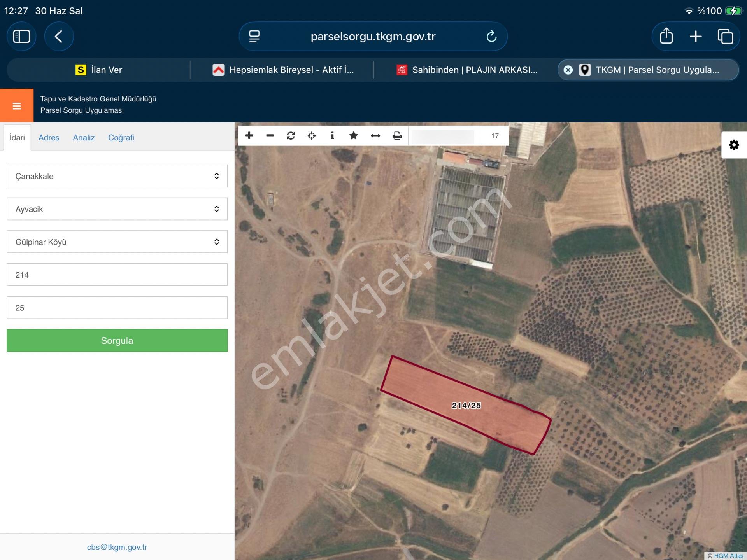Select the İdari tab
The height and width of the screenshot is (560, 747).
(x=17, y=137)
